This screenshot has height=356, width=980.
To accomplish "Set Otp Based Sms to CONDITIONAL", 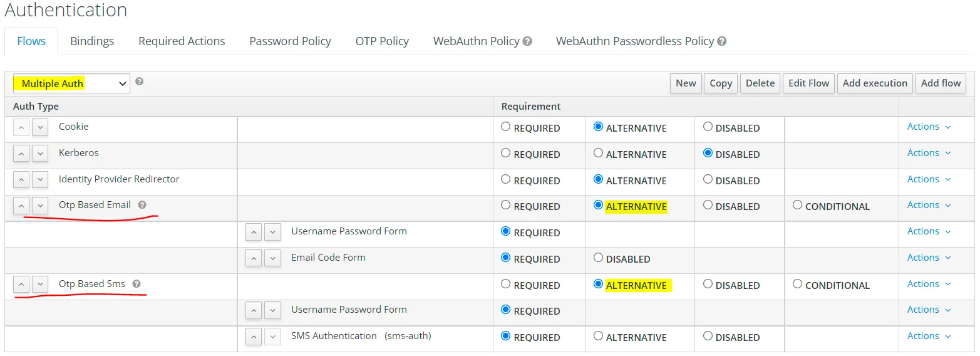I will (797, 284).
